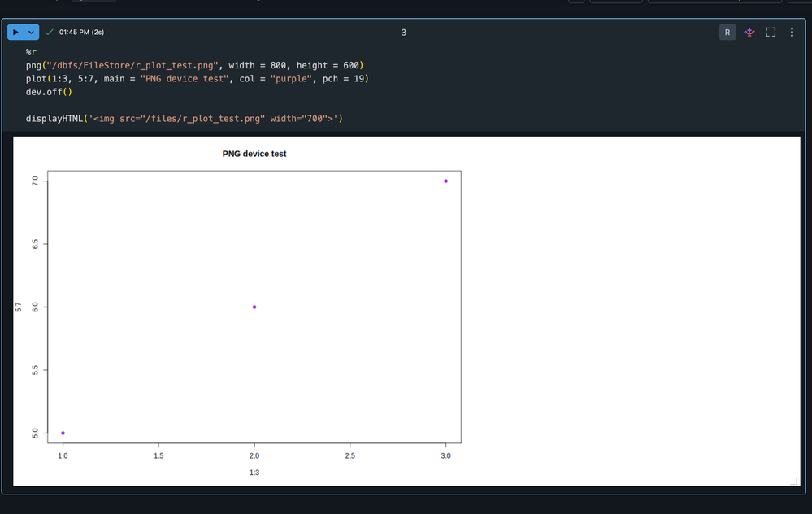Screen dimensions: 812x514
Task: Click the 2.5 x-axis tick label
Action: click(x=350, y=456)
